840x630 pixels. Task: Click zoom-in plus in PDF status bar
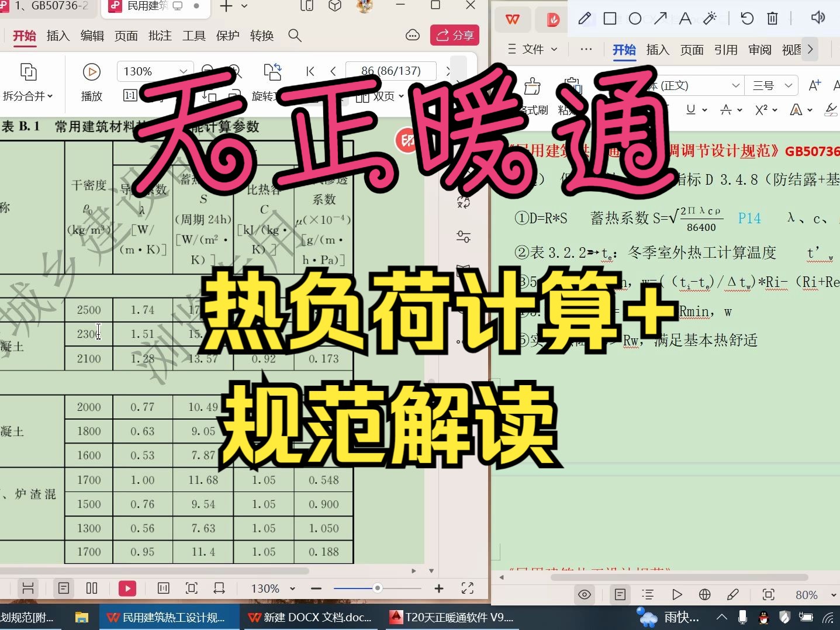pos(439,589)
